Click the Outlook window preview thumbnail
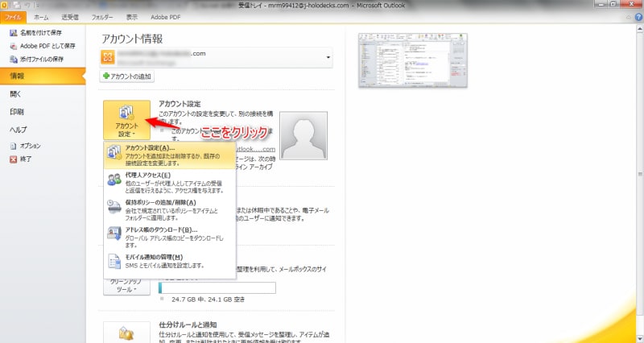The width and height of the screenshot is (644, 343). coord(413,60)
